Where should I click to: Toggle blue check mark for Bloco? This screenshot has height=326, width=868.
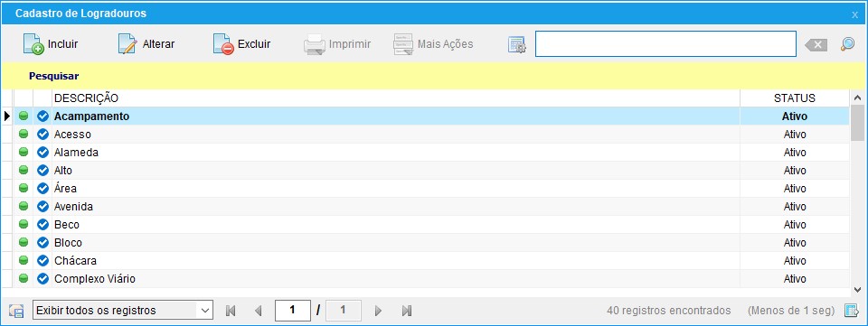[42, 243]
